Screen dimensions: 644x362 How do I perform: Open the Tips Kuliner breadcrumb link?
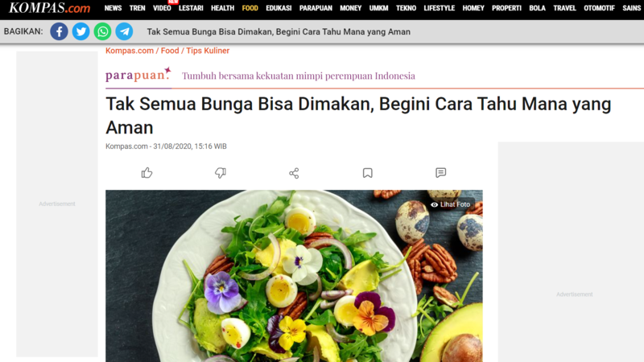point(208,51)
